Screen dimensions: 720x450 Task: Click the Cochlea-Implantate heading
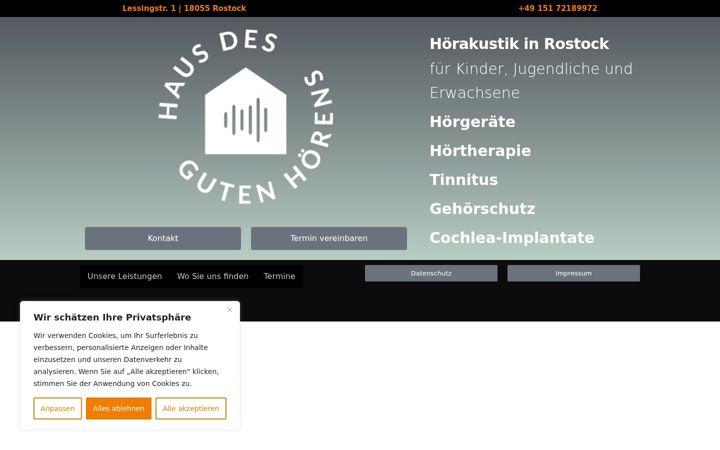tap(512, 237)
